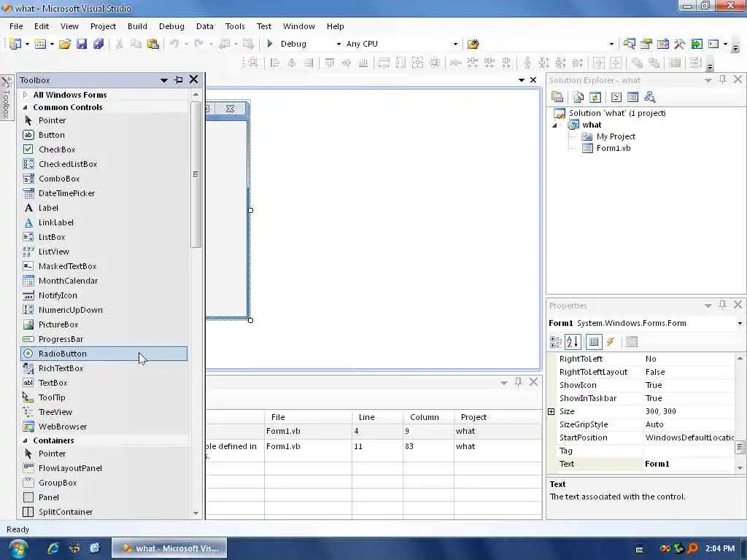Pin toggle on Solution Explorer panel
This screenshot has width=747, height=560.
point(722,80)
